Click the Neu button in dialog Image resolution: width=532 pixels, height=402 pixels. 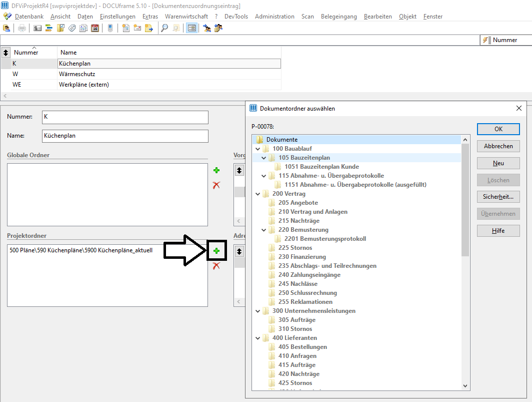(x=498, y=163)
